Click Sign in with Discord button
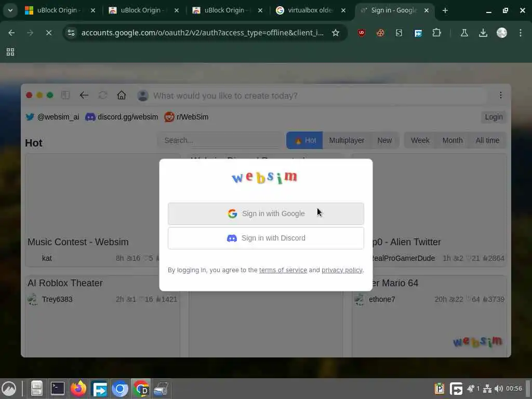This screenshot has height=399, width=532. point(266,238)
